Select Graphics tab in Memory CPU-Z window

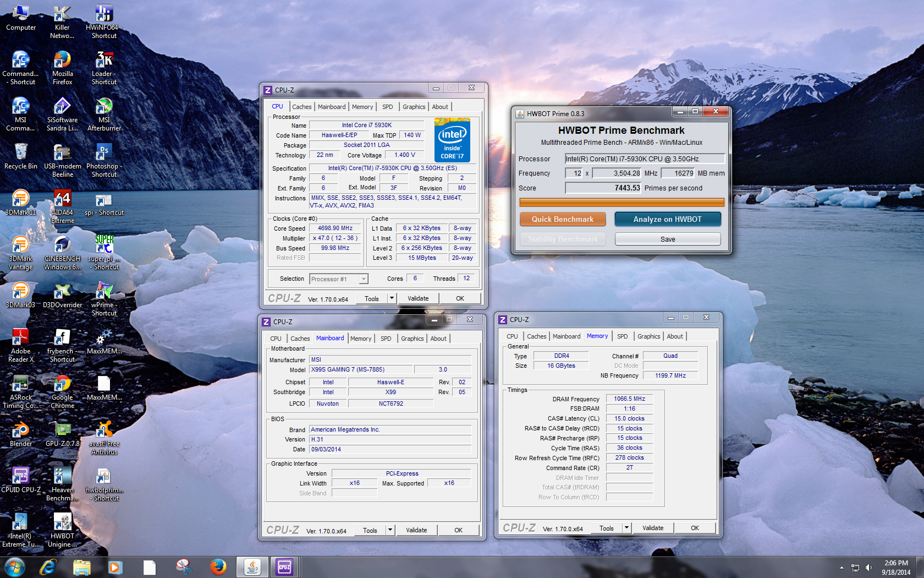click(649, 336)
